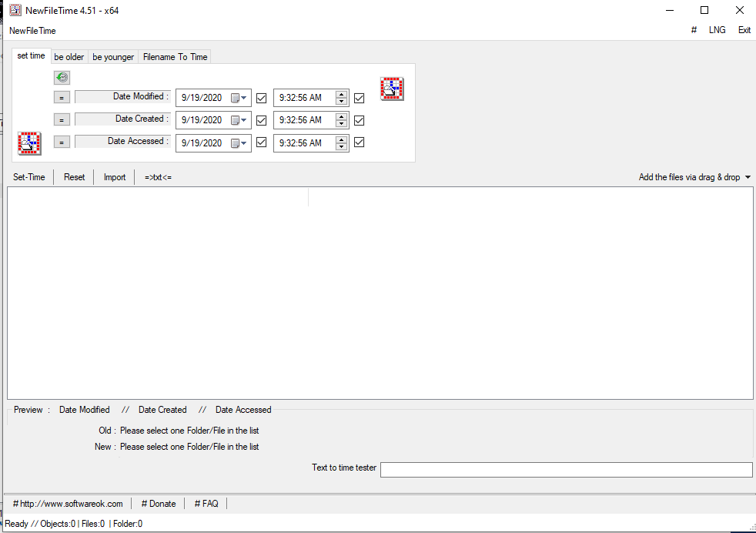Click the Reset button
The width and height of the screenshot is (756, 533).
pyautogui.click(x=74, y=177)
